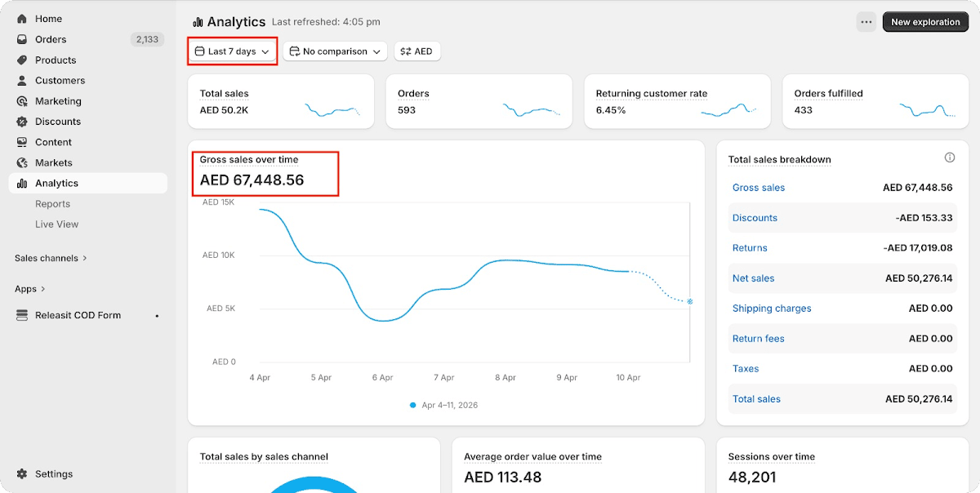Click the Home icon in sidebar
Viewport: 980px width, 493px height.
pos(22,19)
